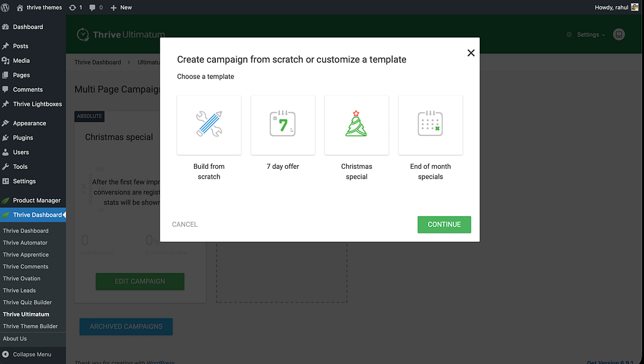
Task: Pick the Christmas special tree icon
Action: tap(356, 124)
